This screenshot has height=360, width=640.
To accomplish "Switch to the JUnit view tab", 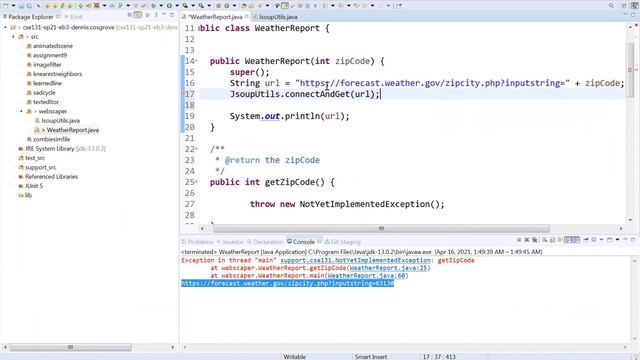I will point(73,17).
